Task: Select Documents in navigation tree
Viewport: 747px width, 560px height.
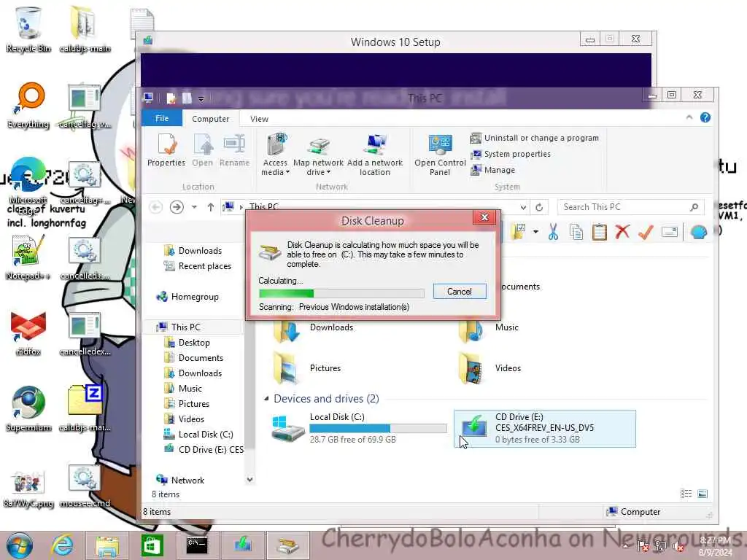Action: click(x=193, y=357)
